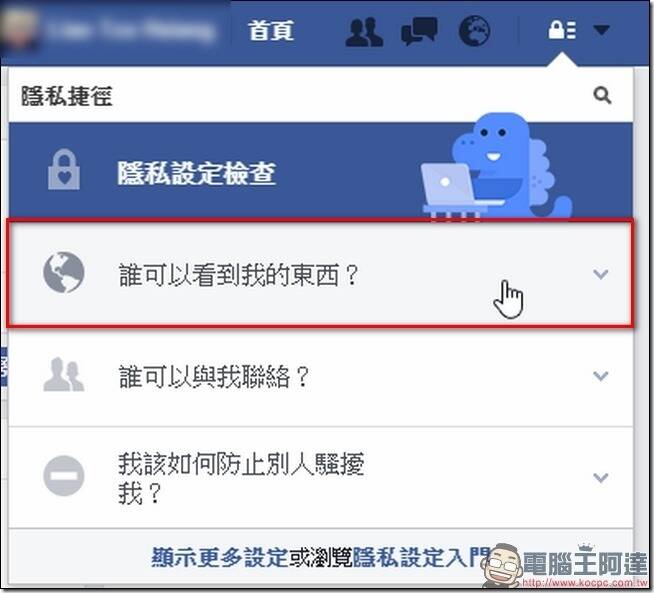
Task: Click the privacy shortcuts lock icon
Action: pyautogui.click(x=562, y=30)
